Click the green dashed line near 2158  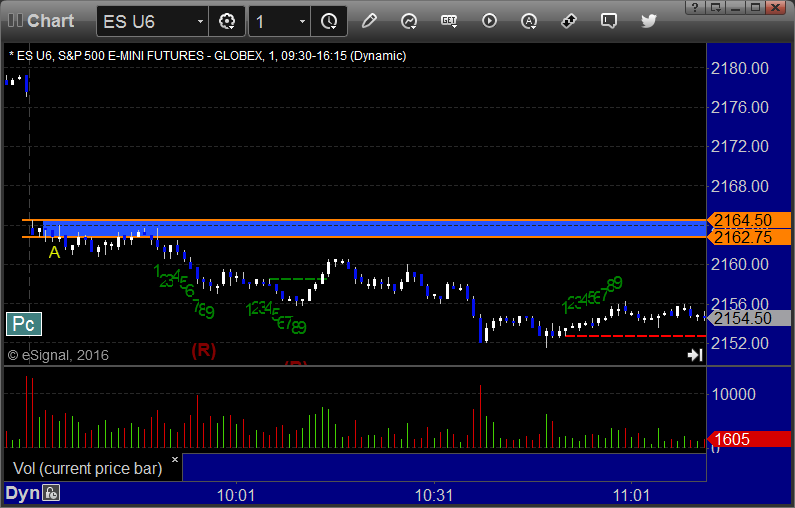[298, 279]
